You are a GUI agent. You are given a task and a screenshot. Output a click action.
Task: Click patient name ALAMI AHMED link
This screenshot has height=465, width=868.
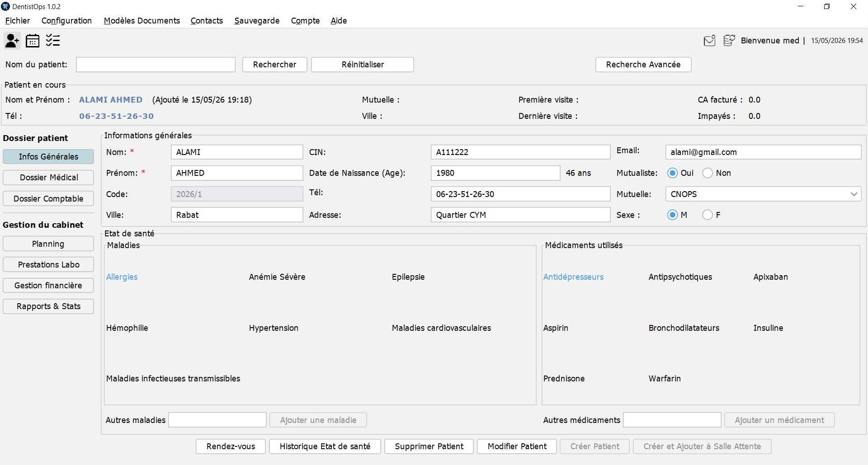click(111, 100)
